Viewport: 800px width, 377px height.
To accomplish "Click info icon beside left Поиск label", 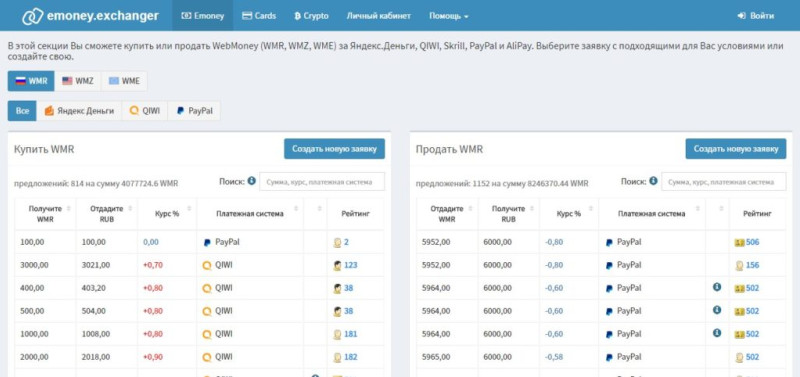I will tap(252, 181).
